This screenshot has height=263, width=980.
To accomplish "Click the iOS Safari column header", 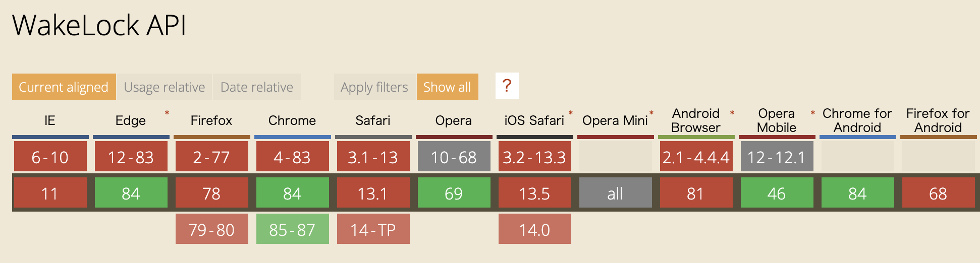I will (x=534, y=120).
